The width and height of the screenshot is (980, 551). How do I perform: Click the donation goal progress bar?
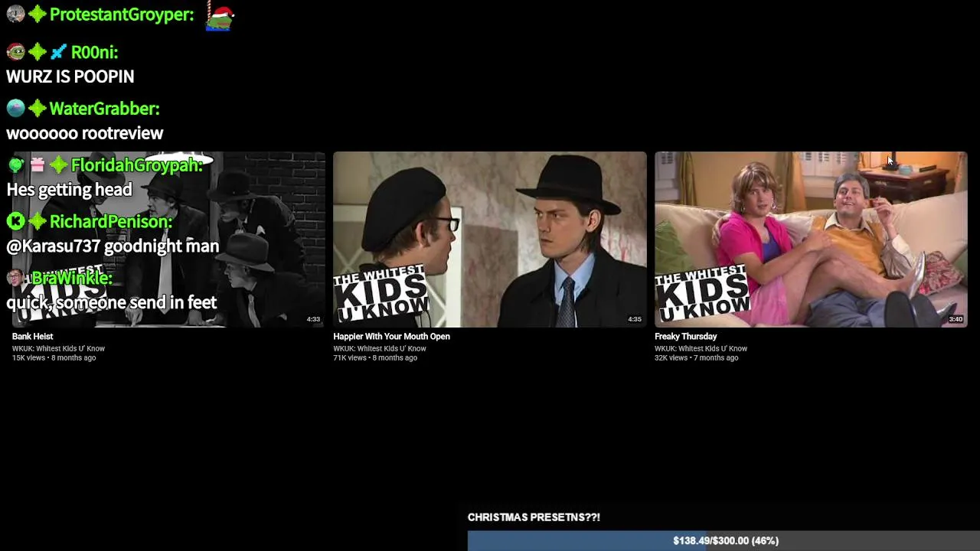coord(724,540)
